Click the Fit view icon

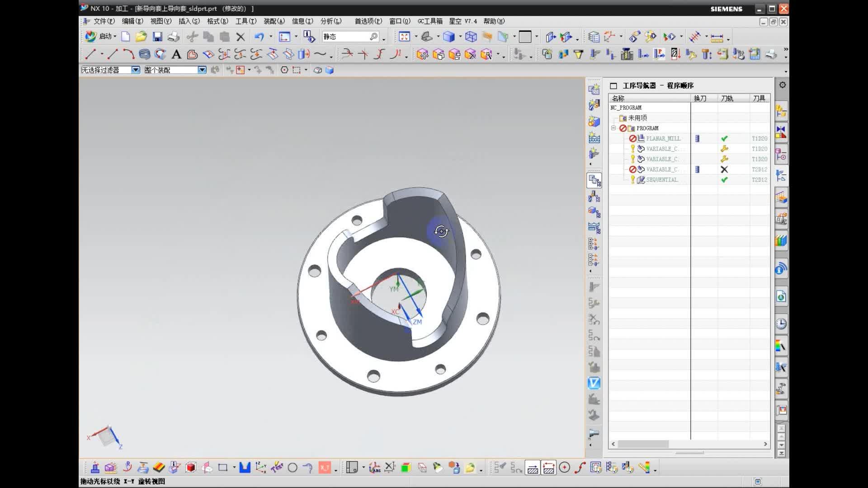tap(404, 37)
